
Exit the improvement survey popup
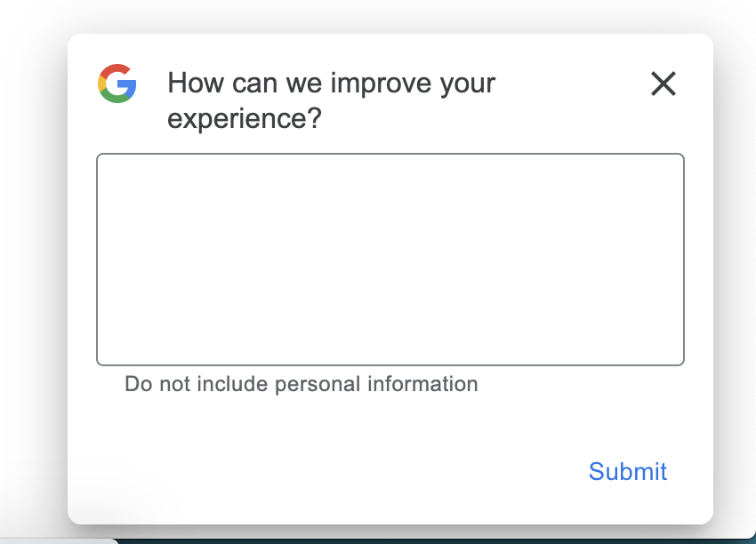[664, 84]
